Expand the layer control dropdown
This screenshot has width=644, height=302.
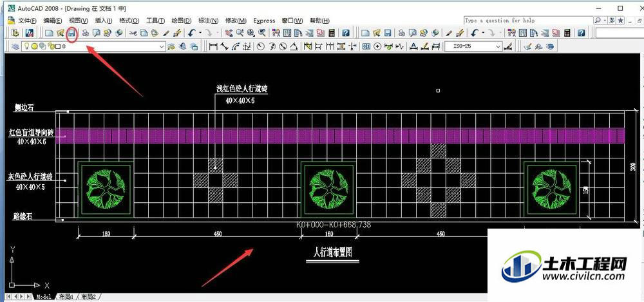(x=162, y=46)
